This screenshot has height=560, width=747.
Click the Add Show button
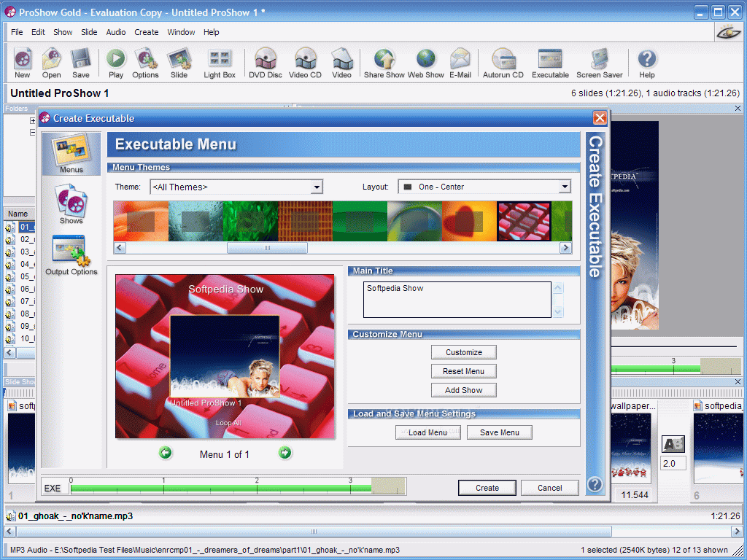463,390
